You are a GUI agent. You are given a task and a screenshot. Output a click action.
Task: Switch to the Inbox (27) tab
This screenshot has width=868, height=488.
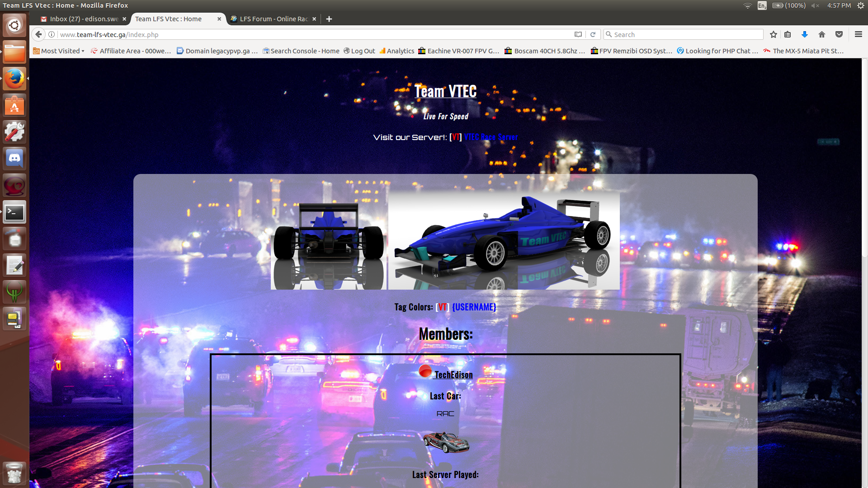(84, 19)
